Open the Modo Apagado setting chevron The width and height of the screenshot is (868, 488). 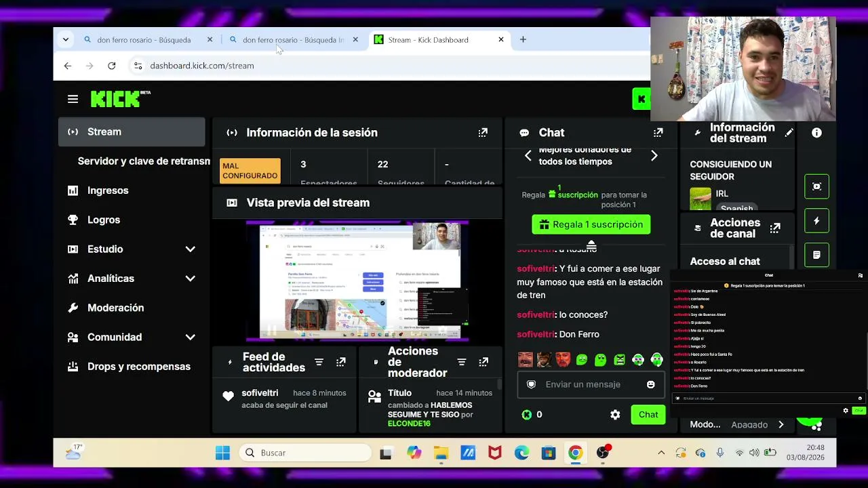[x=781, y=425]
